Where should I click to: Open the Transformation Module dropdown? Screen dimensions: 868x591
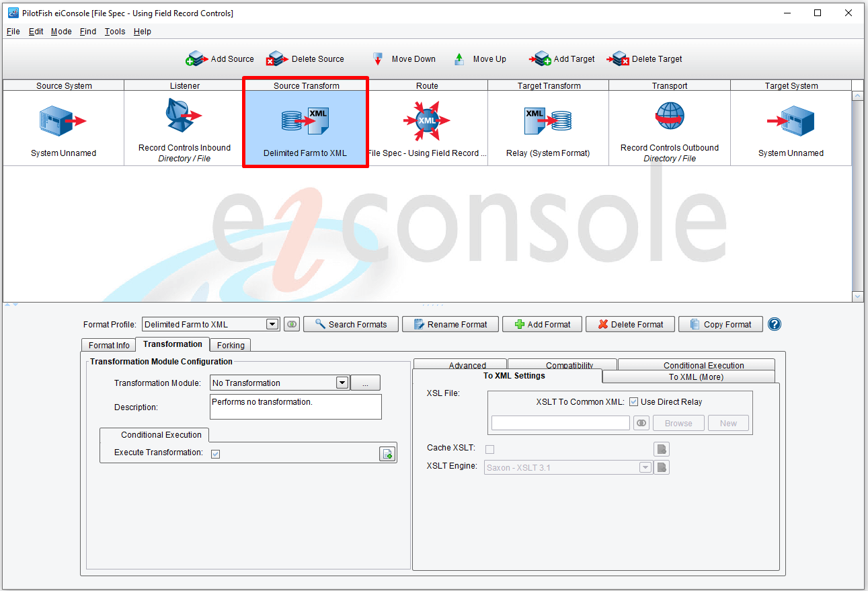(x=342, y=383)
